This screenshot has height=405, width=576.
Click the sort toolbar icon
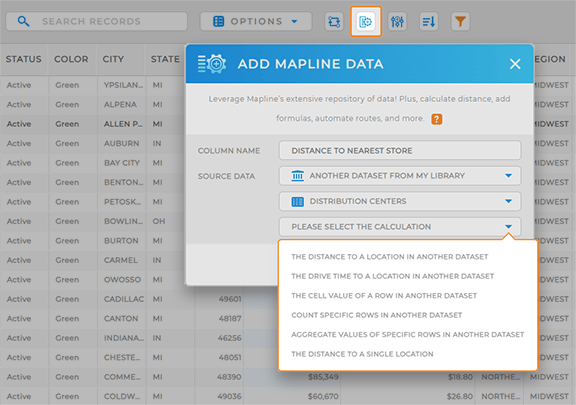coord(429,22)
